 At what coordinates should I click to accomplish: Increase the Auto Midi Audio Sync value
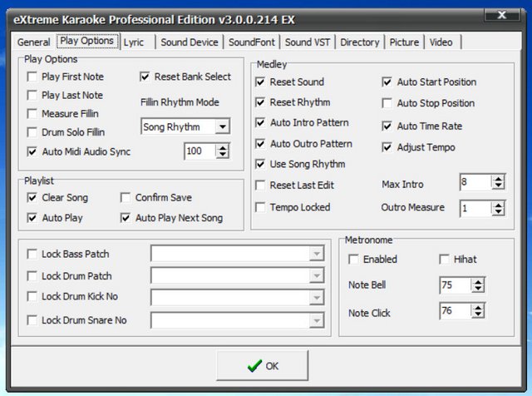click(223, 147)
